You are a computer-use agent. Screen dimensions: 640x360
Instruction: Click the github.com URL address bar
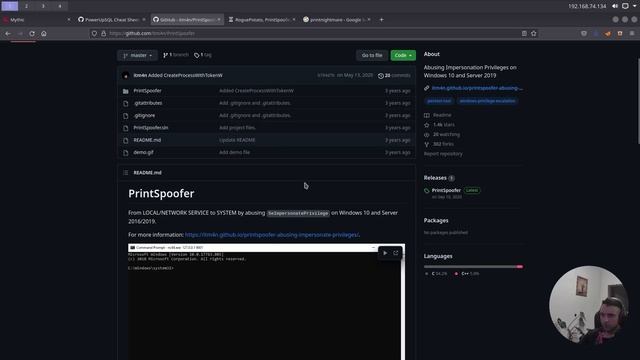[x=314, y=33]
